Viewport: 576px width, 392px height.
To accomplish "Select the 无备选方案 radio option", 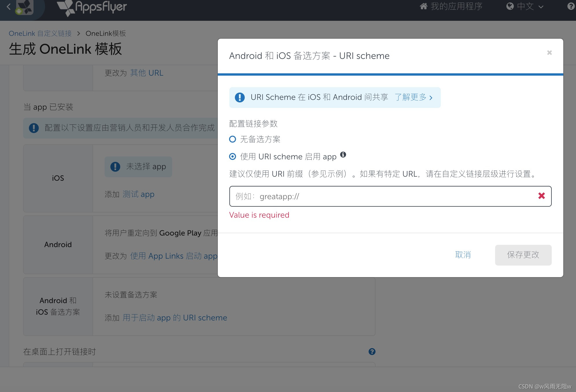I will pos(233,139).
